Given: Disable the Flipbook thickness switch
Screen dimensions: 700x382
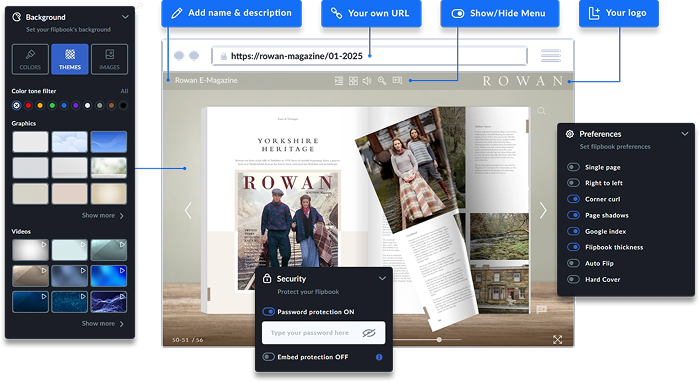Looking at the screenshot, I should [573, 247].
